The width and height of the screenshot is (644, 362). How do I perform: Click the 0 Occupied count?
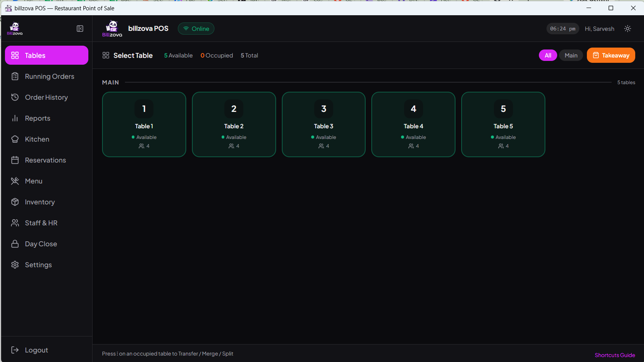tap(217, 56)
